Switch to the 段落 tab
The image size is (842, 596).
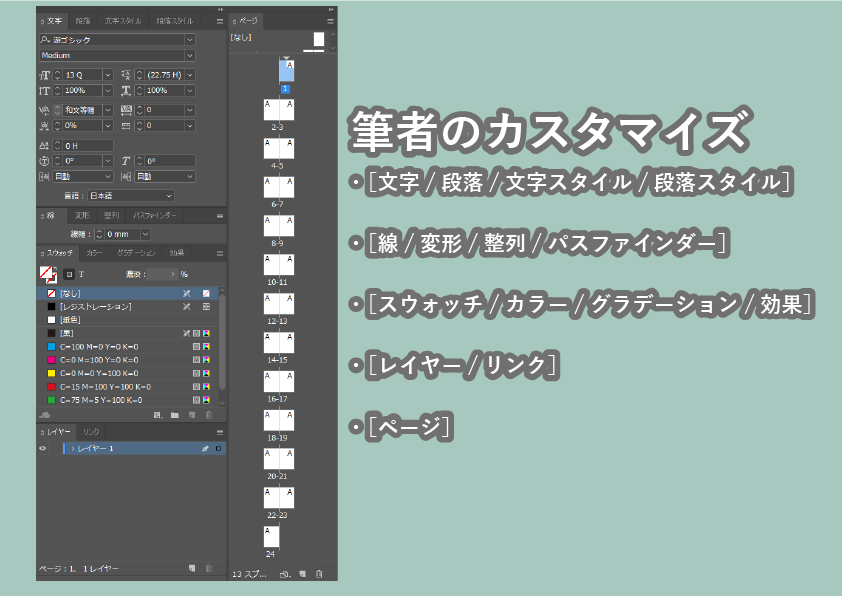83,21
